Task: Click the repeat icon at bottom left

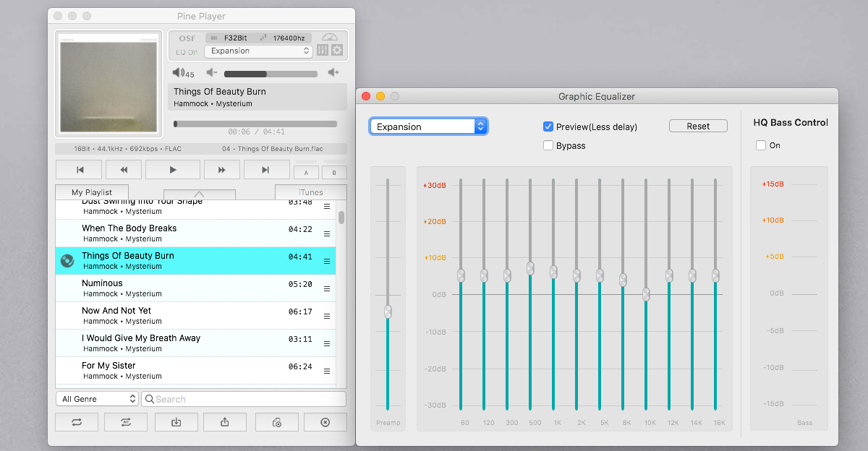Action: (77, 422)
